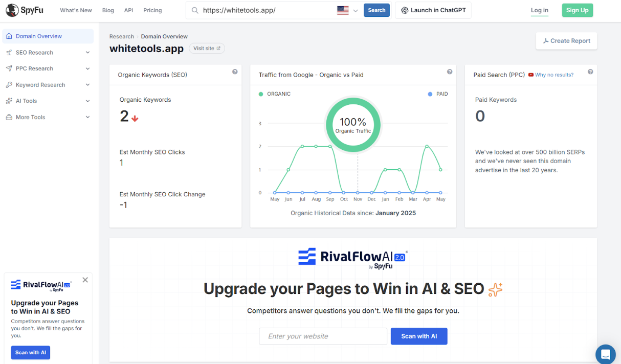
Task: Click the SpyFu logo icon
Action: click(x=11, y=10)
